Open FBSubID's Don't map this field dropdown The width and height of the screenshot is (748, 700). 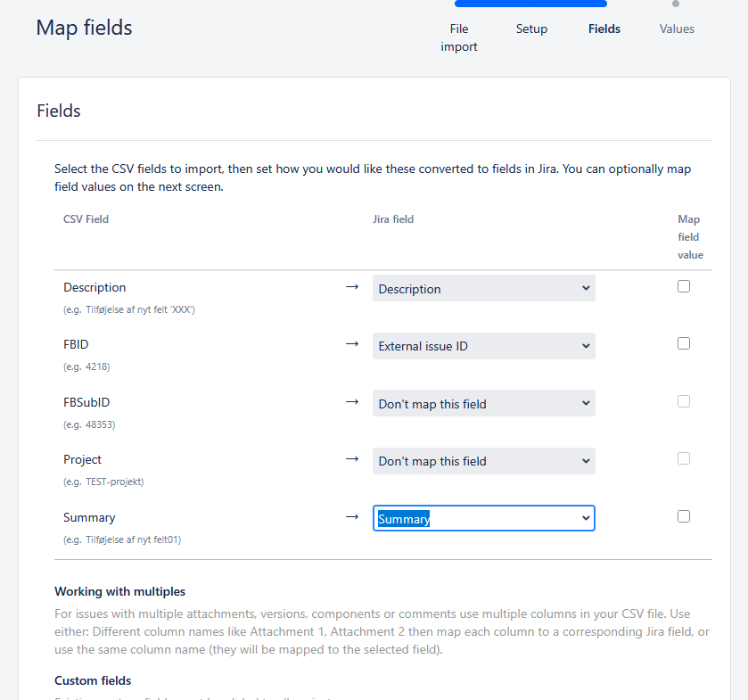click(x=484, y=403)
